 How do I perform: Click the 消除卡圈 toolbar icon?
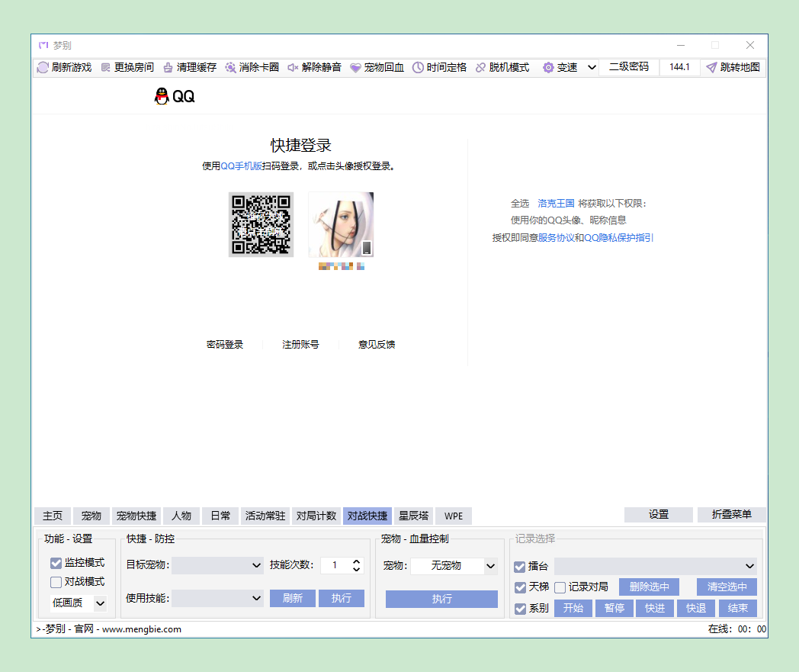pos(230,68)
